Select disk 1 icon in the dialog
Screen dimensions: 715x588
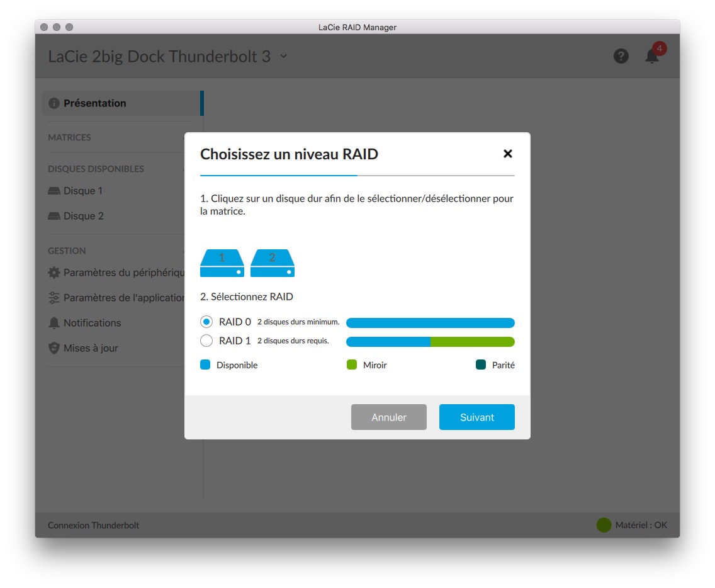pyautogui.click(x=222, y=263)
